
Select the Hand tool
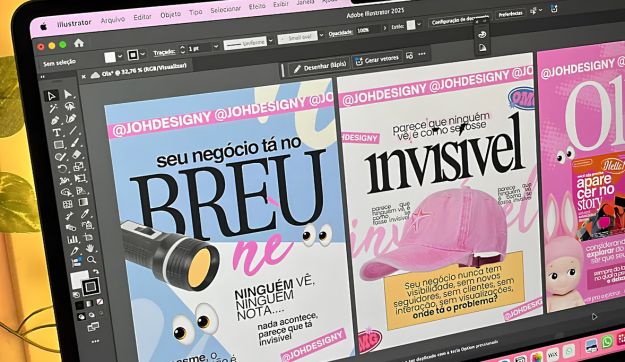coord(90,248)
